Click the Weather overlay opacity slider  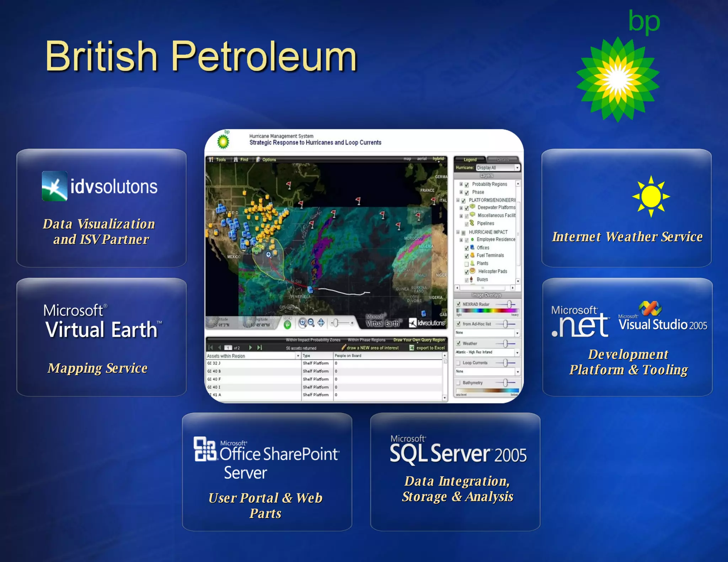tap(506, 343)
